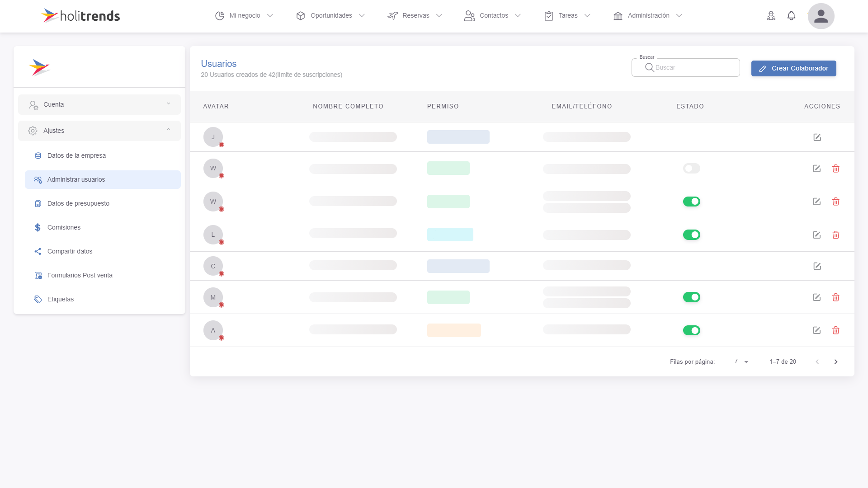Open Compartir datos
The image size is (868, 488).
point(103,251)
